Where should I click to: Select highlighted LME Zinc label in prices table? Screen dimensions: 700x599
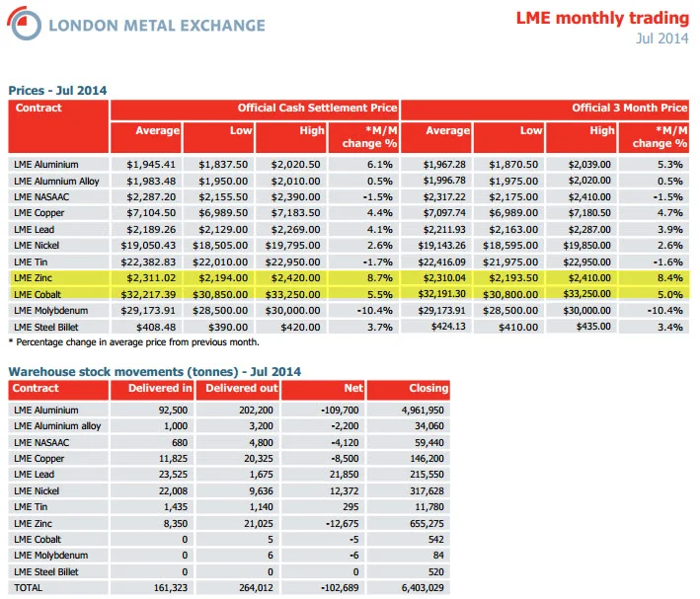point(33,278)
